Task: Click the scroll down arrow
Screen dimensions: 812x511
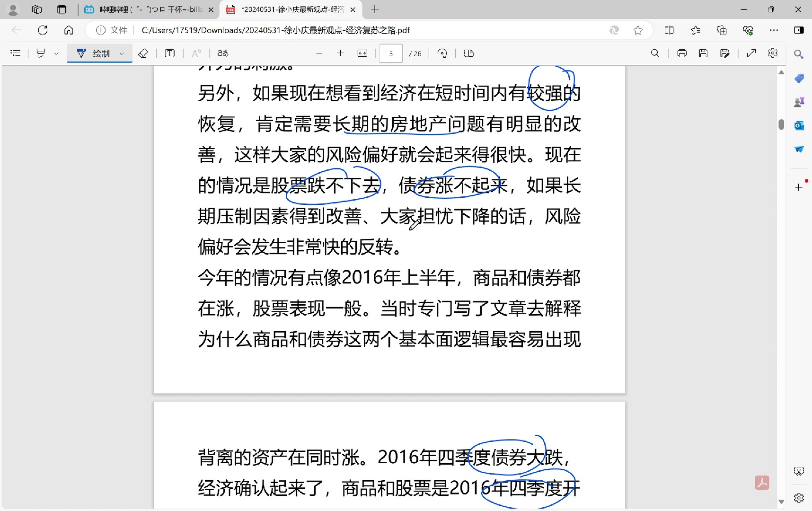Action: (781, 502)
